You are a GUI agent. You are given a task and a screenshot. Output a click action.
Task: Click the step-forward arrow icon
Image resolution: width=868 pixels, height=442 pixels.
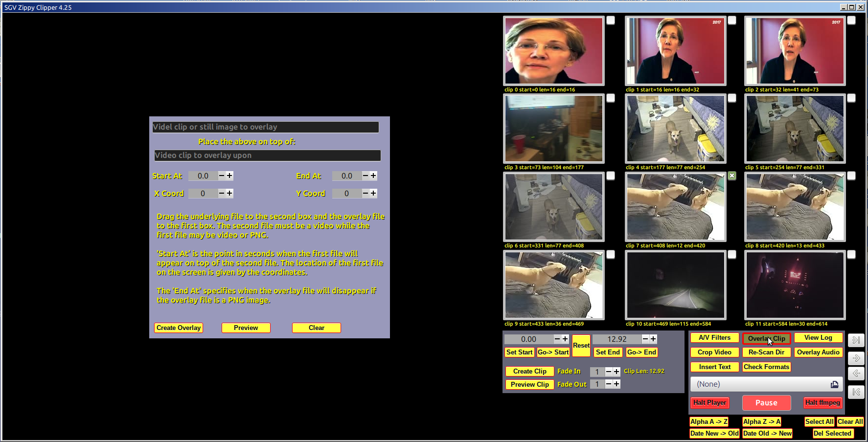point(856,358)
